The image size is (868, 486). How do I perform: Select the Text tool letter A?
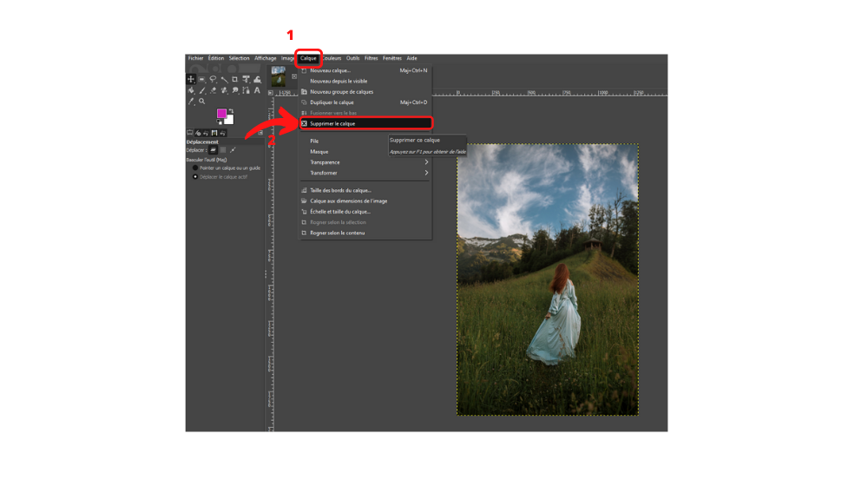point(257,90)
